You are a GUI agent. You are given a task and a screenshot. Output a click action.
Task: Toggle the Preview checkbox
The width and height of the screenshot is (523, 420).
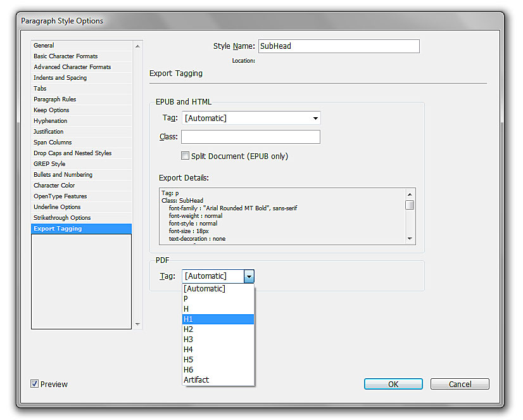[x=34, y=384]
